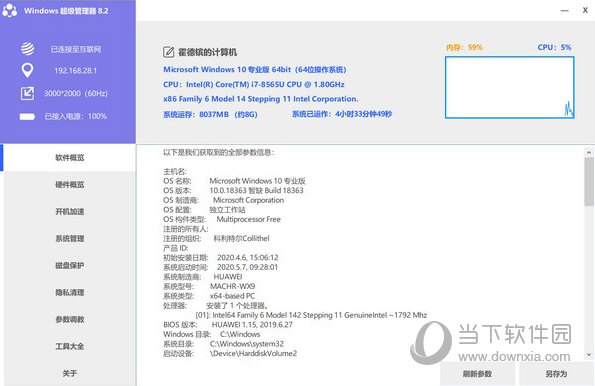Click the OS 版本 10.0.18363 row
Screen dimensions: 595x386
233,191
